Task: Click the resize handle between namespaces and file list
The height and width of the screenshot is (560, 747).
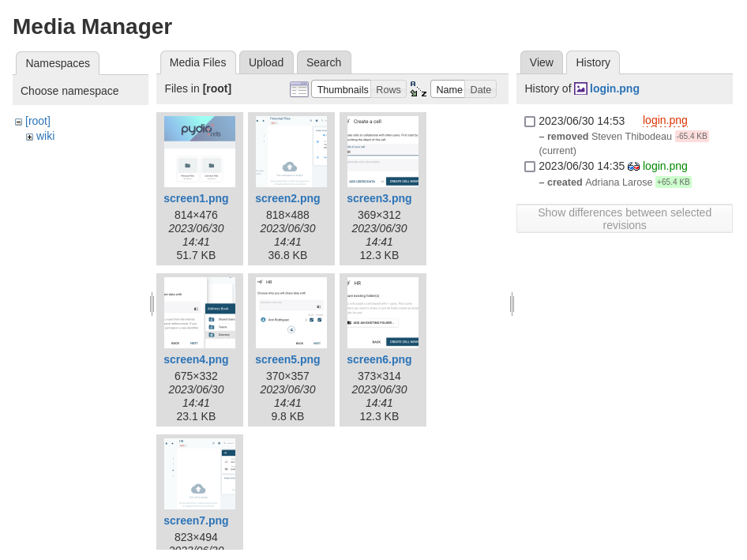Action: (x=152, y=303)
